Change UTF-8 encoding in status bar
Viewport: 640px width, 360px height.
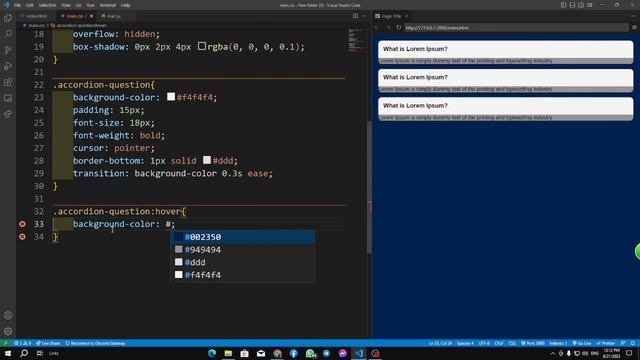point(484,343)
